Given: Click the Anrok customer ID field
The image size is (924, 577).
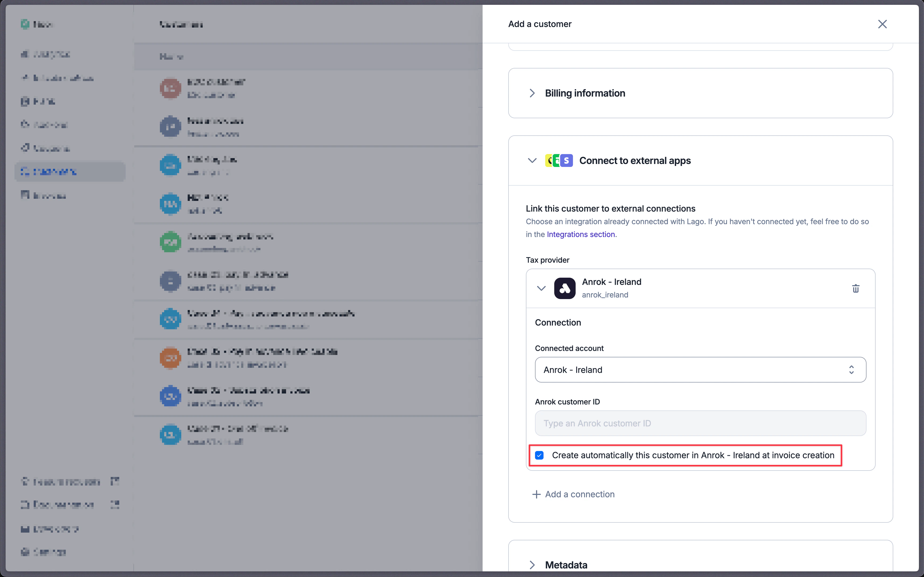Looking at the screenshot, I should (x=700, y=423).
